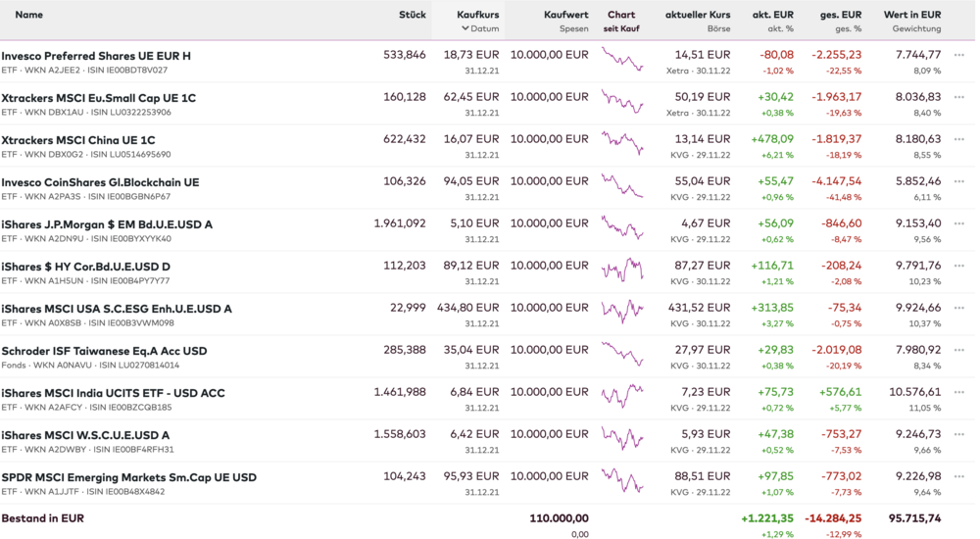This screenshot has height=539, width=980.
Task: Open iShares MSCI India UCITS ETF link
Action: pyautogui.click(x=113, y=393)
